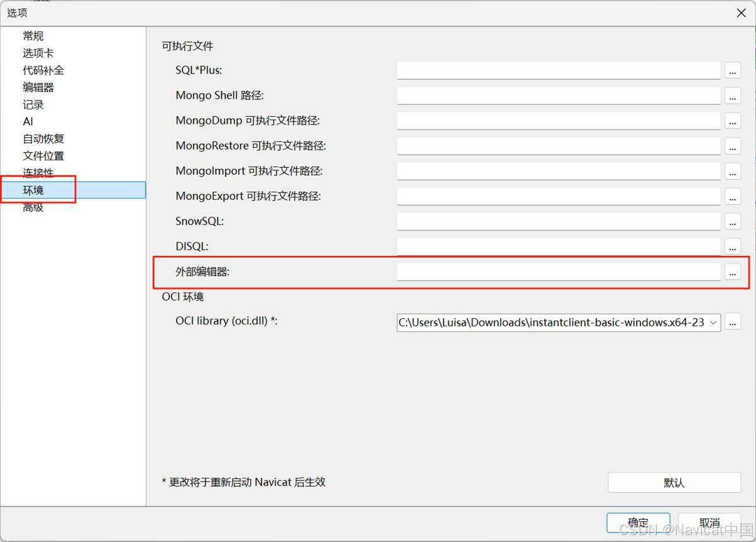Open the AI settings page
756x542 pixels.
click(28, 121)
